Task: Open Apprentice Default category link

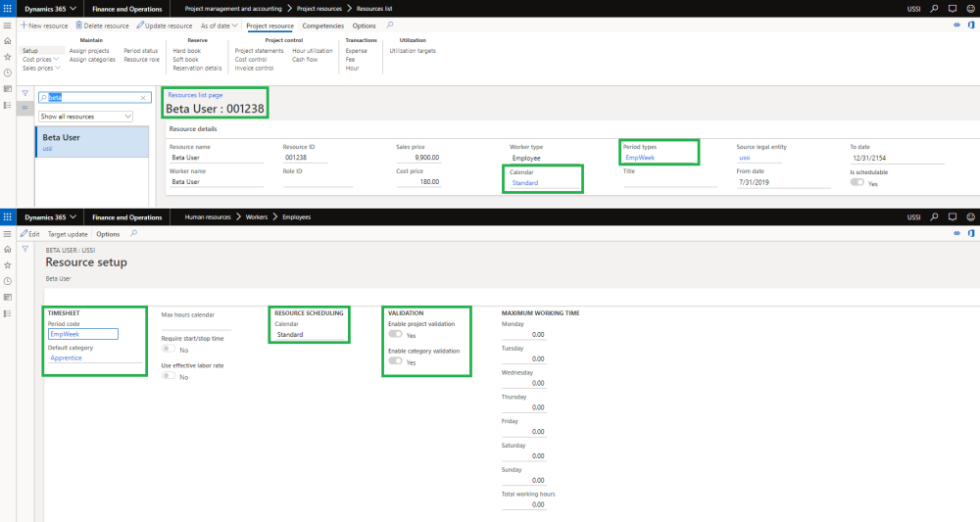Action: (67, 357)
